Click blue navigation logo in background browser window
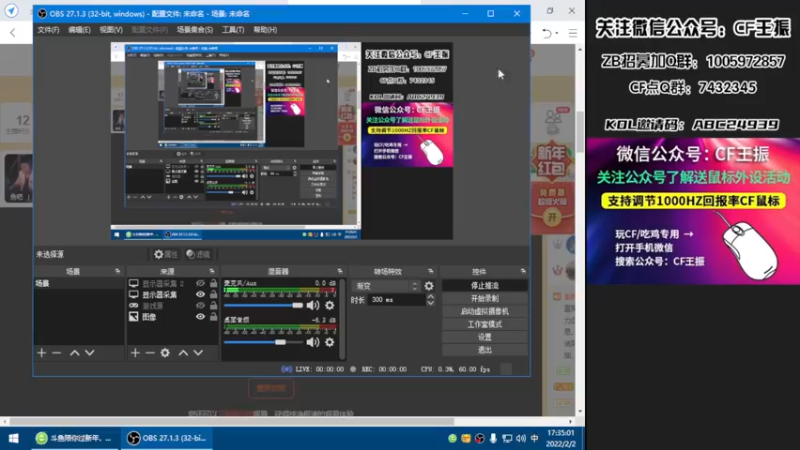Image resolution: width=800 pixels, height=450 pixels. 11,10
